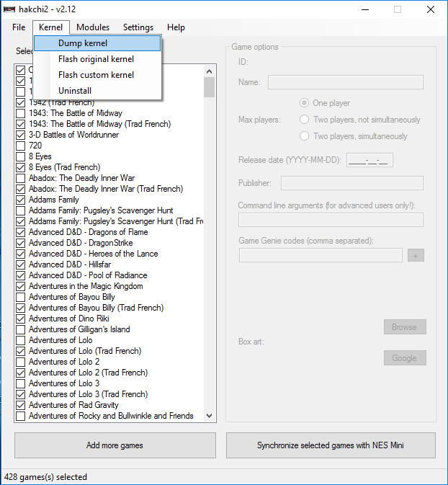This screenshot has width=448, height=485.
Task: Uncheck Advanced D&D - DragonStrike
Action: pos(20,243)
